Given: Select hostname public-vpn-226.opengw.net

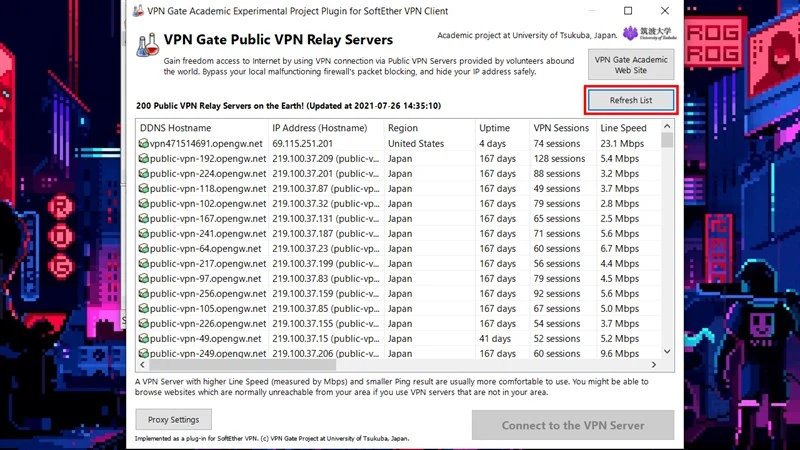Looking at the screenshot, I should (x=208, y=323).
